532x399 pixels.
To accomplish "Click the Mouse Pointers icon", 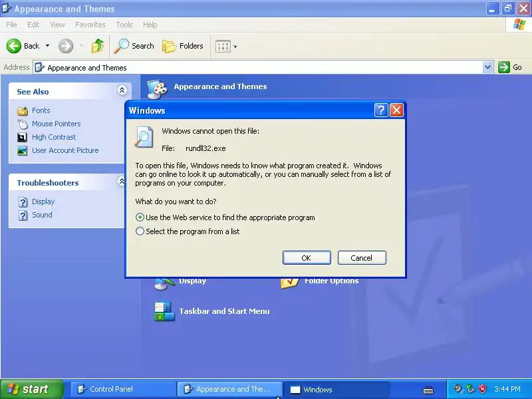I will (x=23, y=124).
